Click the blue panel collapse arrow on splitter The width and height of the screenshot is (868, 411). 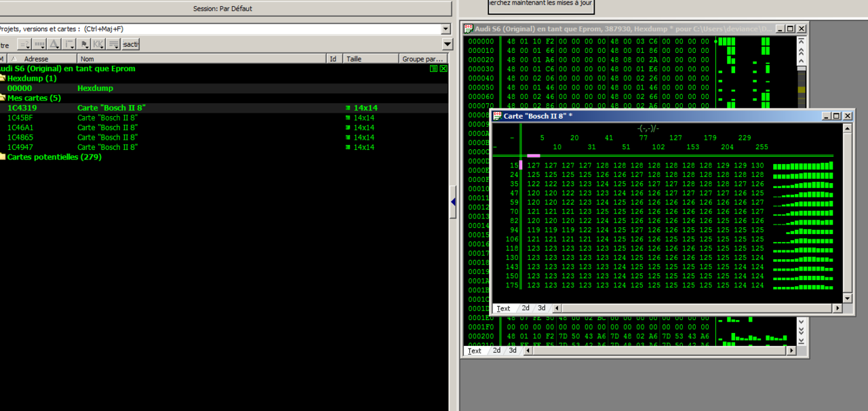453,201
